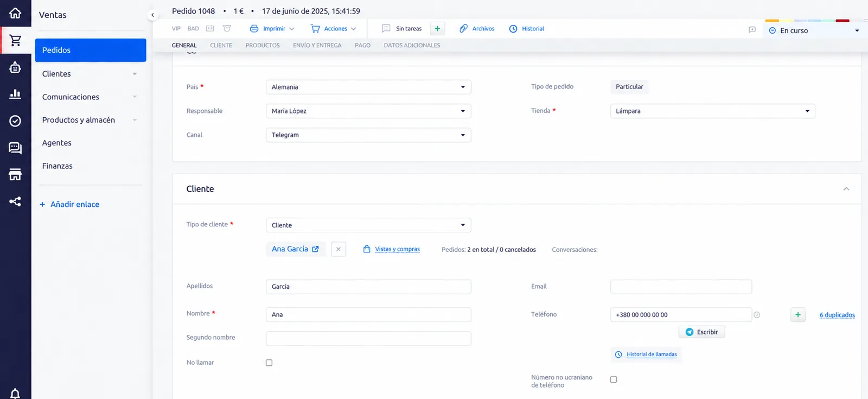868x399 pixels.
Task: Click the alarm clock icon in toolbar
Action: pos(227,29)
